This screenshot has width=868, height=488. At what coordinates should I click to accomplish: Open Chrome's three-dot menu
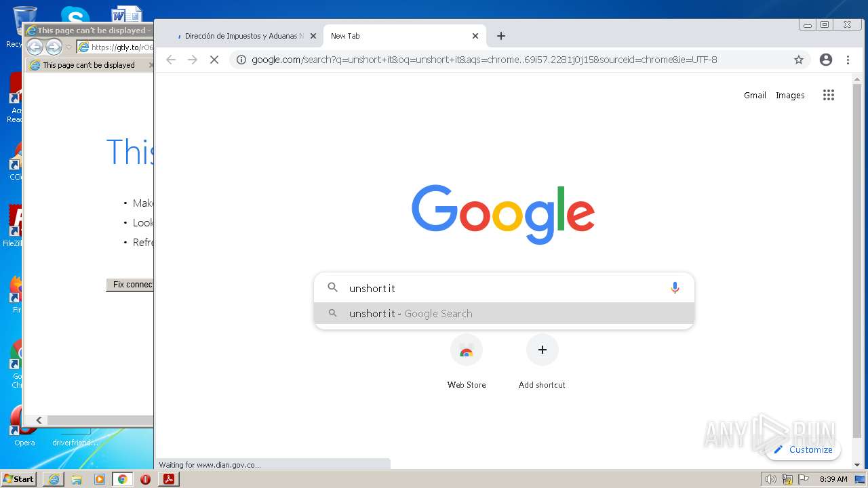tap(848, 60)
